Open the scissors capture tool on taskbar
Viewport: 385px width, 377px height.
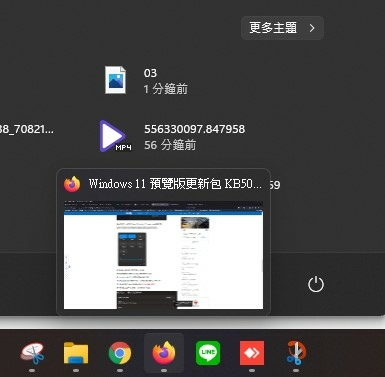(296, 353)
